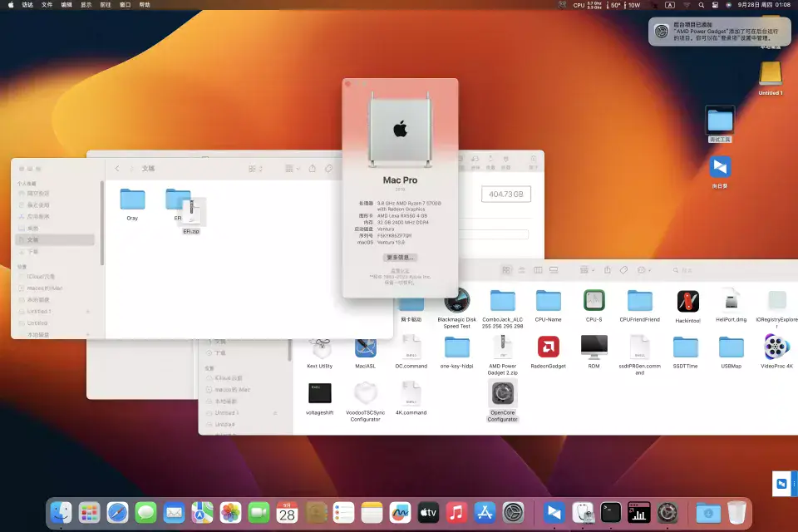The image size is (798, 532).
Task: Open the Apple menu
Action: 11,5
